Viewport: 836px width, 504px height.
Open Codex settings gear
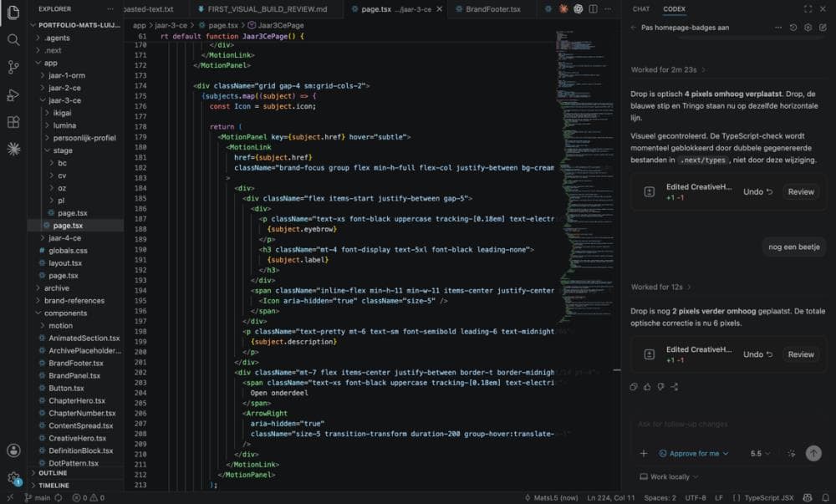pos(808,28)
